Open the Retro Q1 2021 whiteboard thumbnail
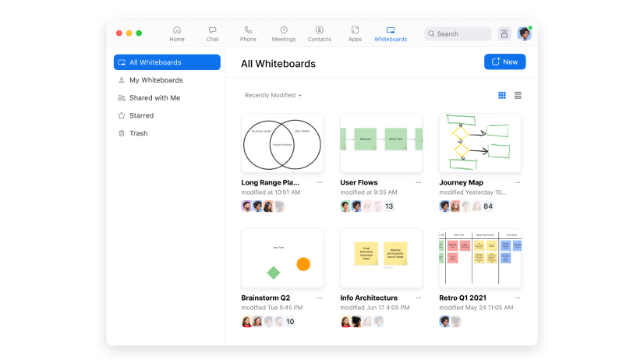The width and height of the screenshot is (644, 363). [480, 259]
